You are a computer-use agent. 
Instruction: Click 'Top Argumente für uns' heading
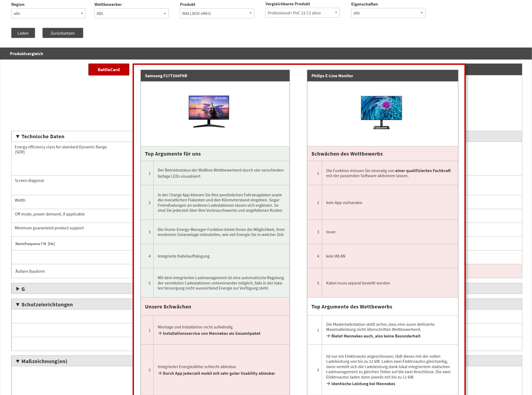pyautogui.click(x=173, y=154)
